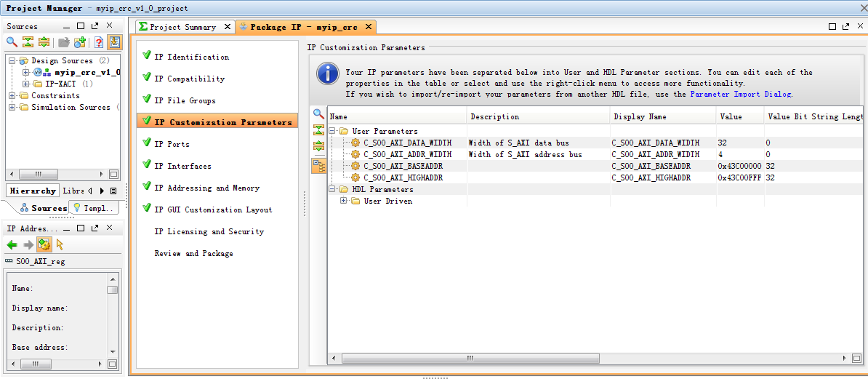This screenshot has width=868, height=379.
Task: Sort by the Display Name column header
Action: (664, 117)
